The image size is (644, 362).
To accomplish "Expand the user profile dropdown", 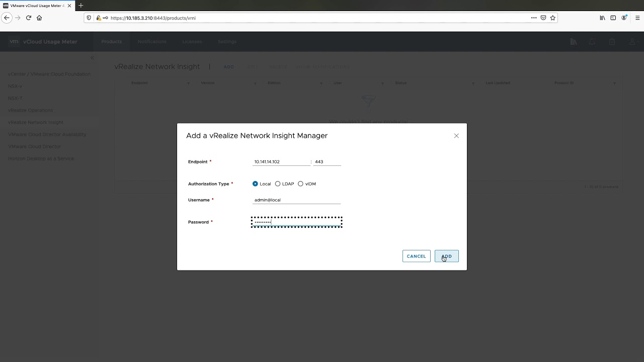I will pyautogui.click(x=632, y=42).
